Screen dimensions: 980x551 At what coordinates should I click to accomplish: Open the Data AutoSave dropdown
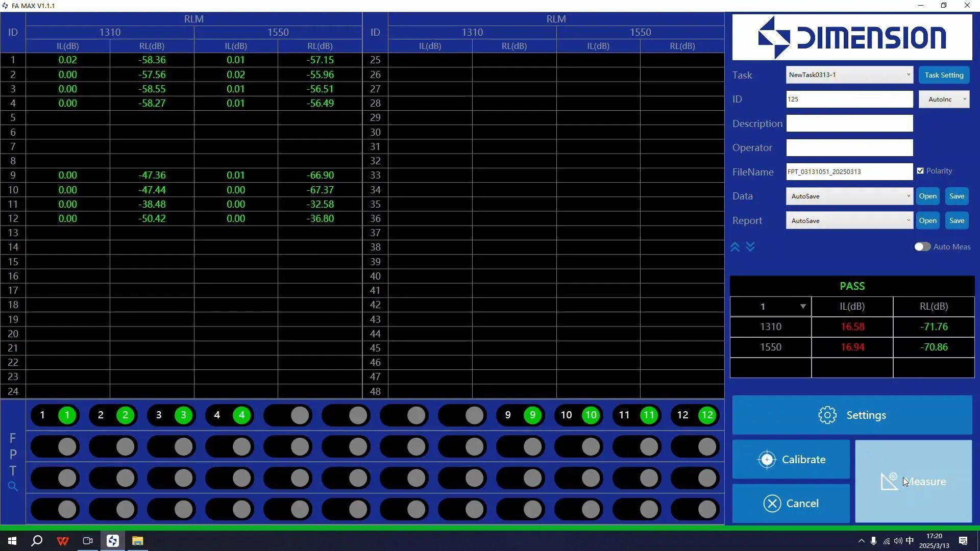849,196
